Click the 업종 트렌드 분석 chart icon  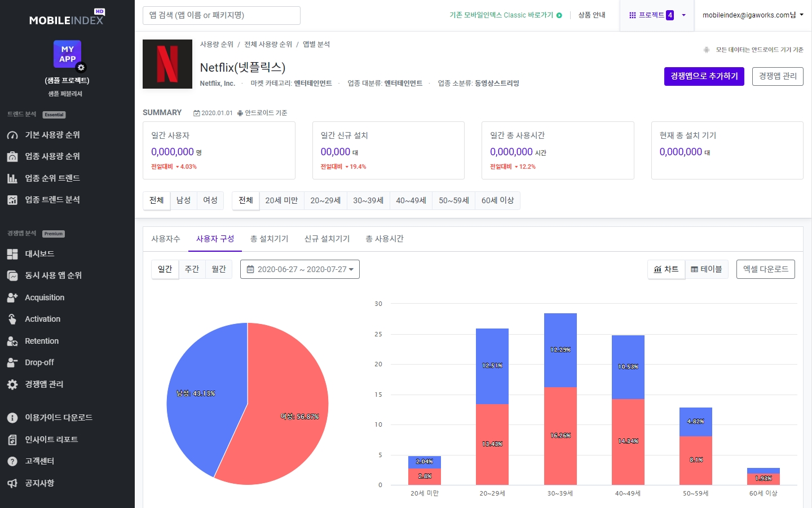click(x=12, y=200)
